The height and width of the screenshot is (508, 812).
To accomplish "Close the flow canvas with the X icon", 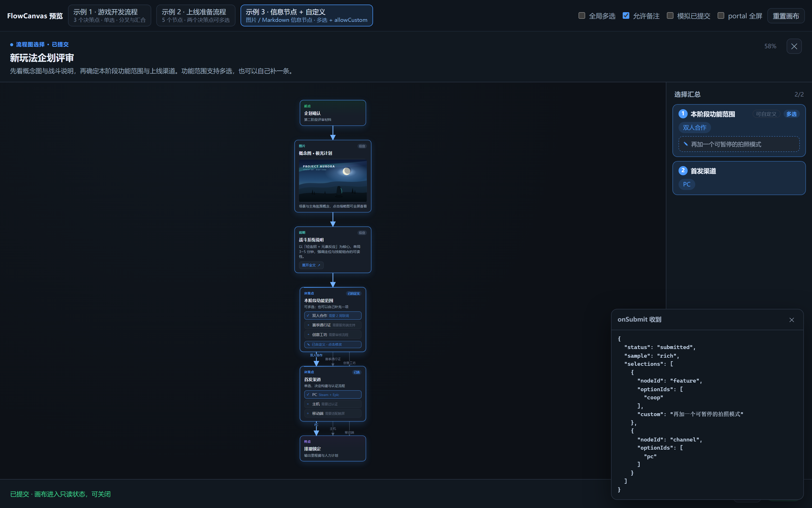I will click(794, 46).
